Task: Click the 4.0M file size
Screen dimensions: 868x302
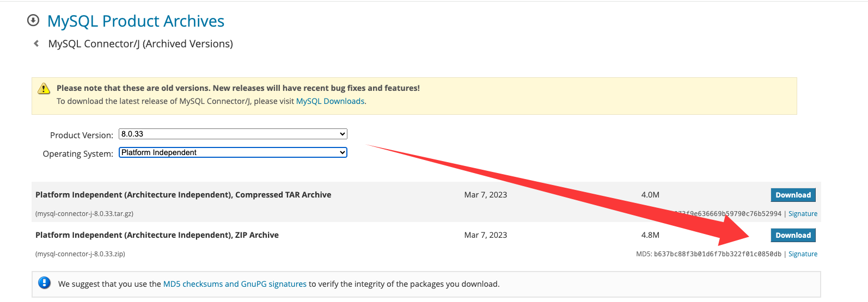Action: click(x=650, y=195)
